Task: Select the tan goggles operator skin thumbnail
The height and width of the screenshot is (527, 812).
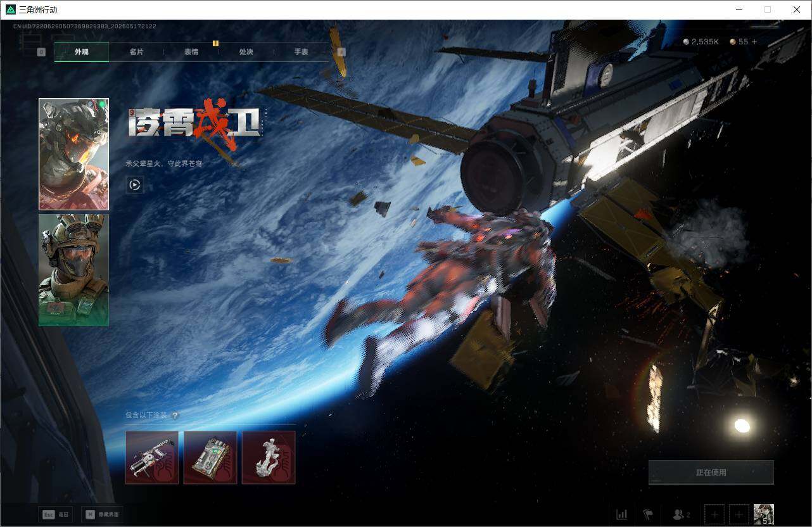Action: 73,270
